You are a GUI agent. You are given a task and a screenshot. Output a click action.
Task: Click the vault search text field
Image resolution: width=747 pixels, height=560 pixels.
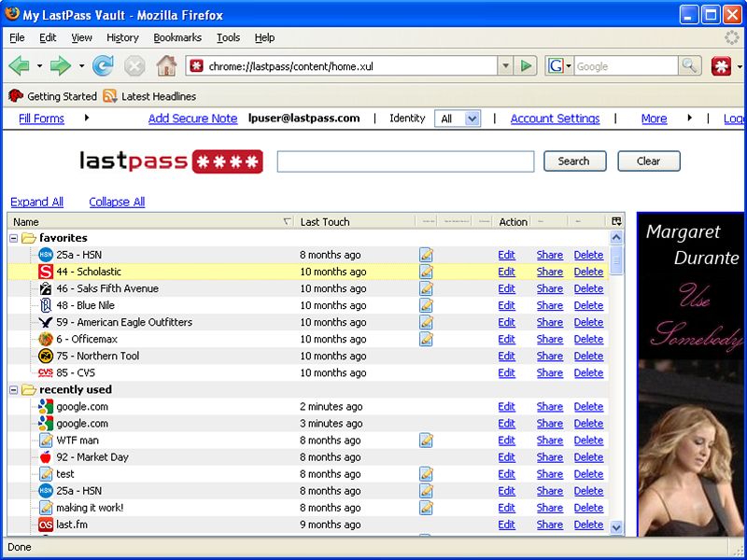pos(405,161)
